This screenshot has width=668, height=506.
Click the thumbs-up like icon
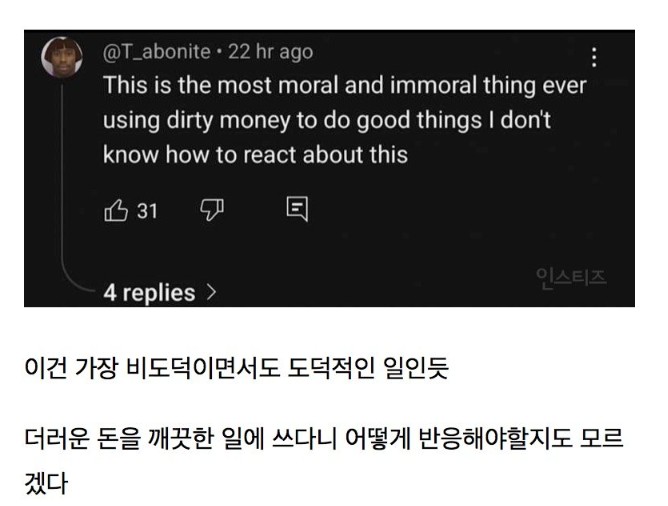click(116, 210)
